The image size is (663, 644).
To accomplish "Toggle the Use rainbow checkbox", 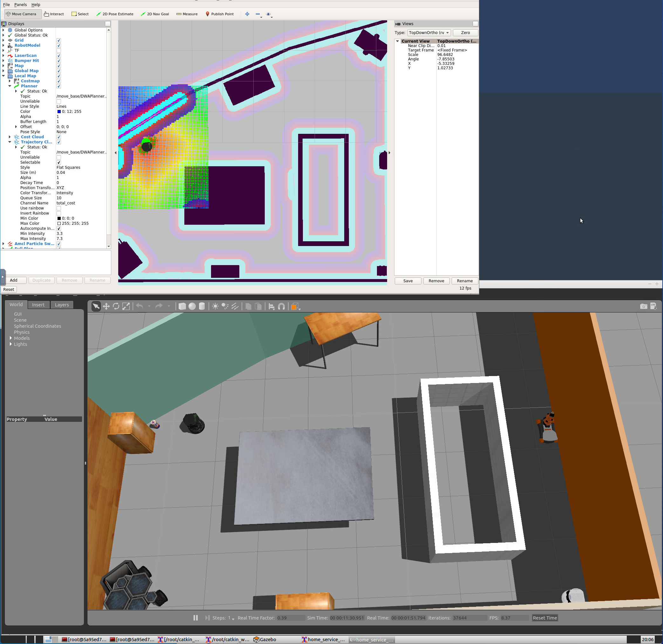I will coord(58,208).
